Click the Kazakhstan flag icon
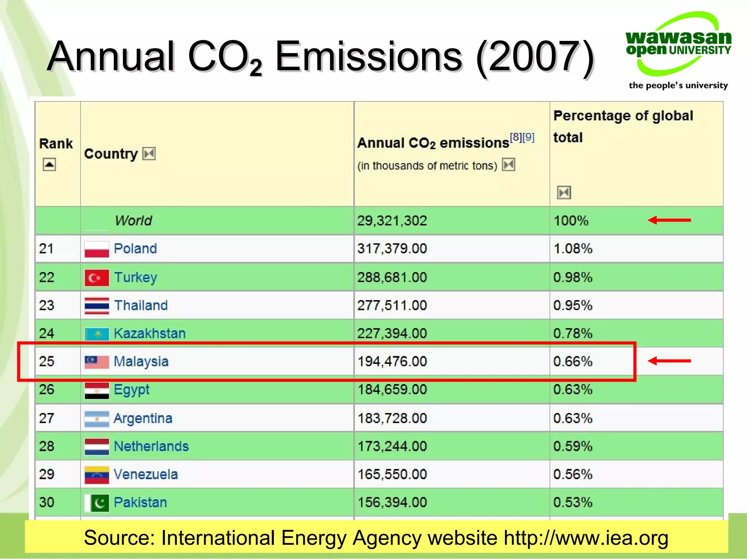The height and width of the screenshot is (560, 747). click(97, 334)
